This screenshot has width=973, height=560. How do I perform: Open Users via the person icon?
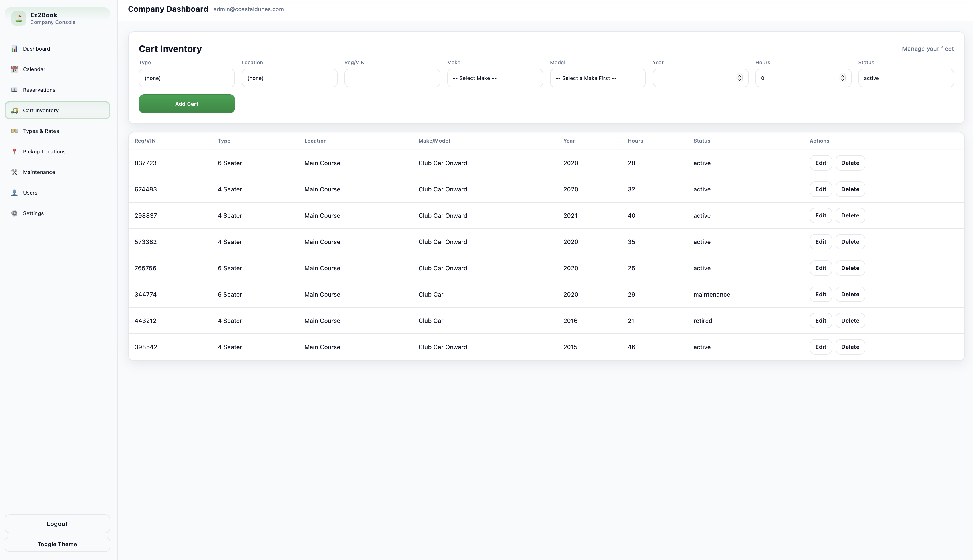(x=14, y=193)
